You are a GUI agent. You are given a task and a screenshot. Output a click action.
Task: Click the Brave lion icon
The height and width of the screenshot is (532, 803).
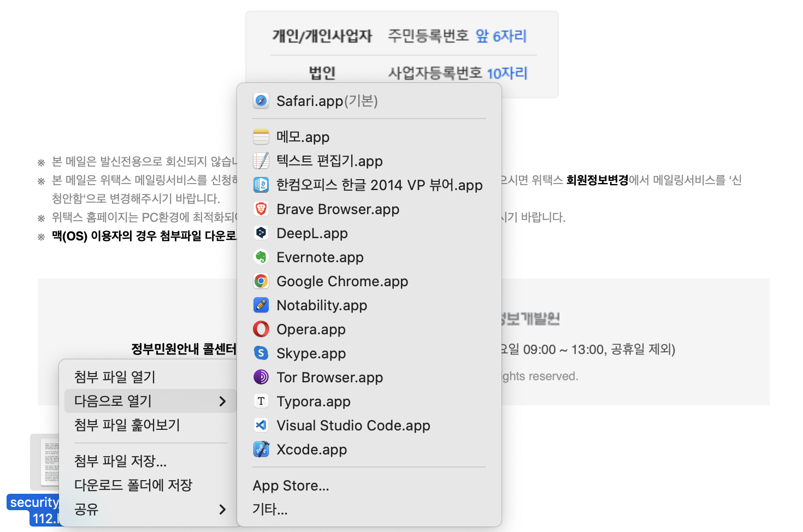coord(261,209)
